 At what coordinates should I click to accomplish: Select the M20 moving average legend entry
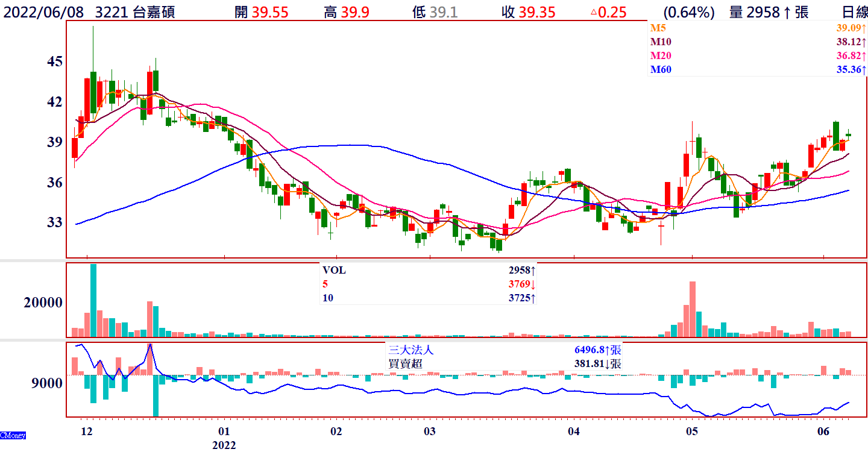click(x=660, y=56)
